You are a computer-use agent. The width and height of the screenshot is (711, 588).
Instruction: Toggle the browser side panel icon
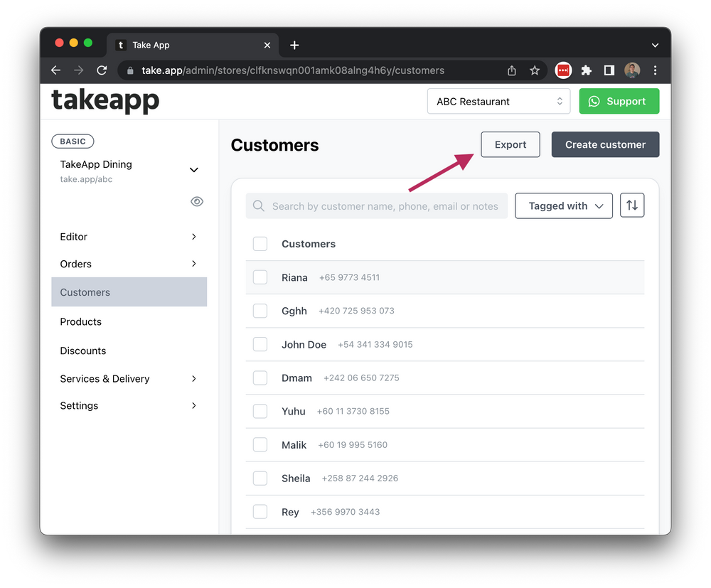click(609, 70)
